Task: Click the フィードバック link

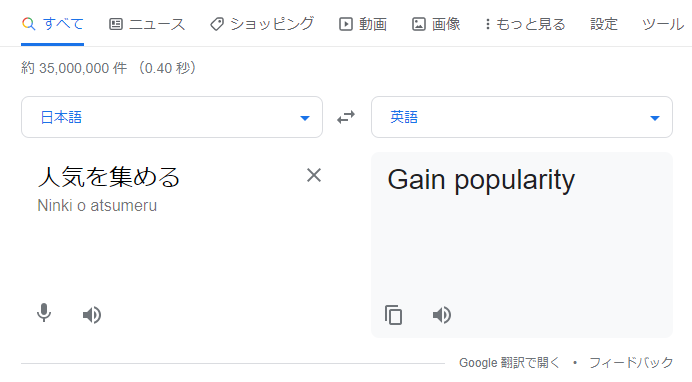Action: click(631, 363)
